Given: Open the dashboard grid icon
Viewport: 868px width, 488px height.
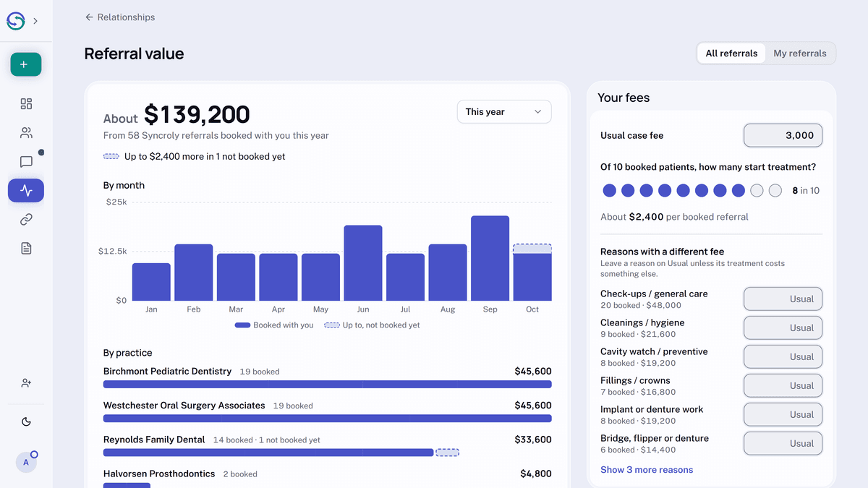Looking at the screenshot, I should pyautogui.click(x=26, y=104).
